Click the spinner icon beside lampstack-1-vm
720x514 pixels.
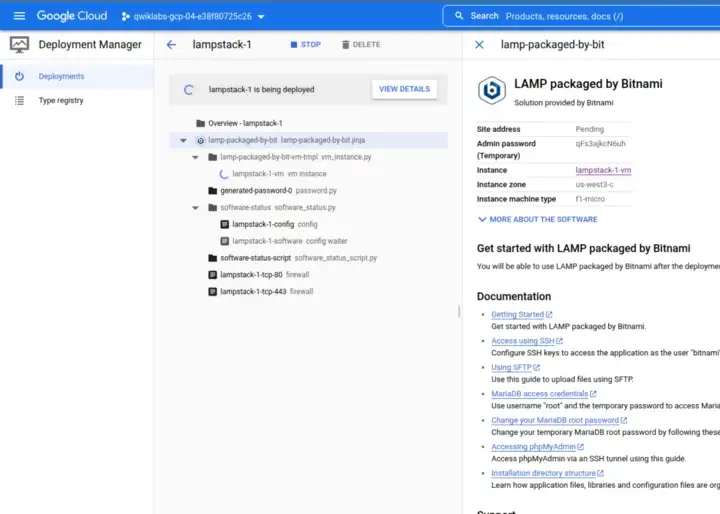224,174
